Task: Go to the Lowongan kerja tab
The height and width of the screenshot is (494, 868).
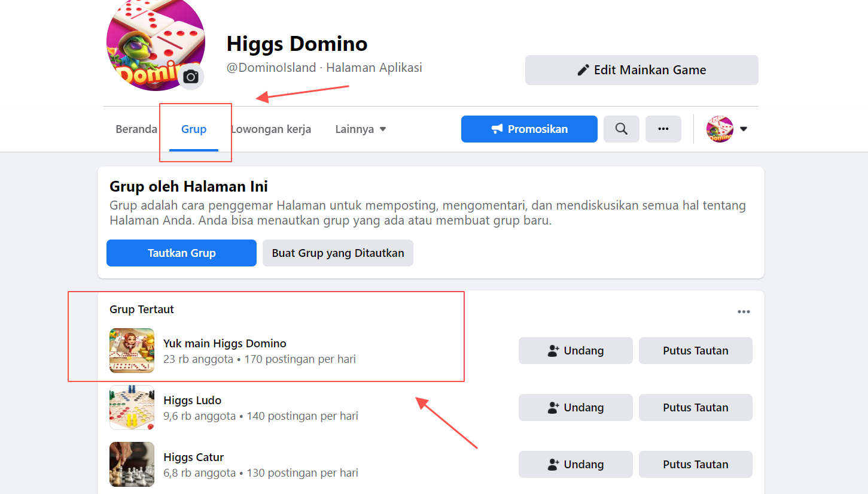Action: pyautogui.click(x=271, y=129)
